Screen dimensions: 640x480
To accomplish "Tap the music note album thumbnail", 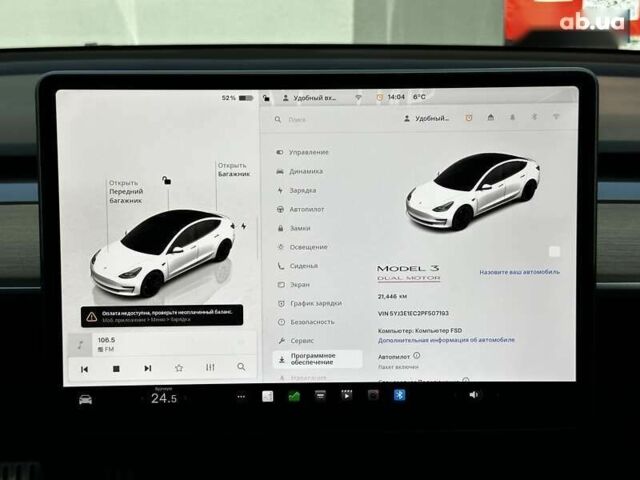I will (x=80, y=345).
